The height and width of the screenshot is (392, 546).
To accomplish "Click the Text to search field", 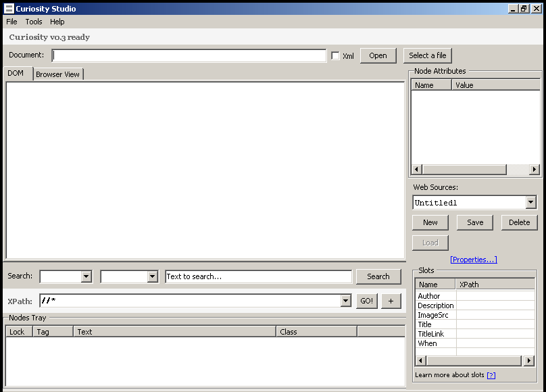I will 258,277.
